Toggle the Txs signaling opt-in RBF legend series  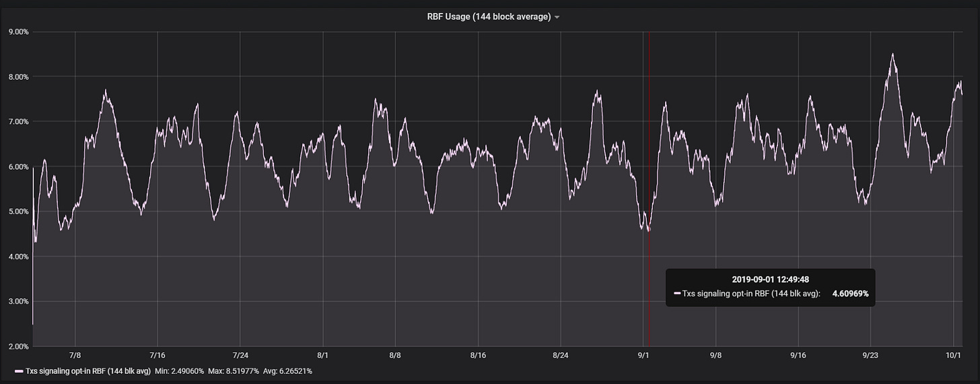click(x=88, y=371)
